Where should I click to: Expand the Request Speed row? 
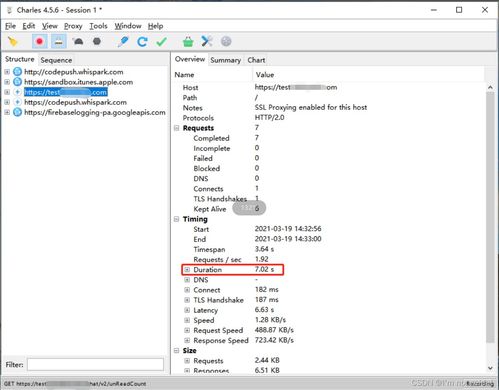[187, 330]
